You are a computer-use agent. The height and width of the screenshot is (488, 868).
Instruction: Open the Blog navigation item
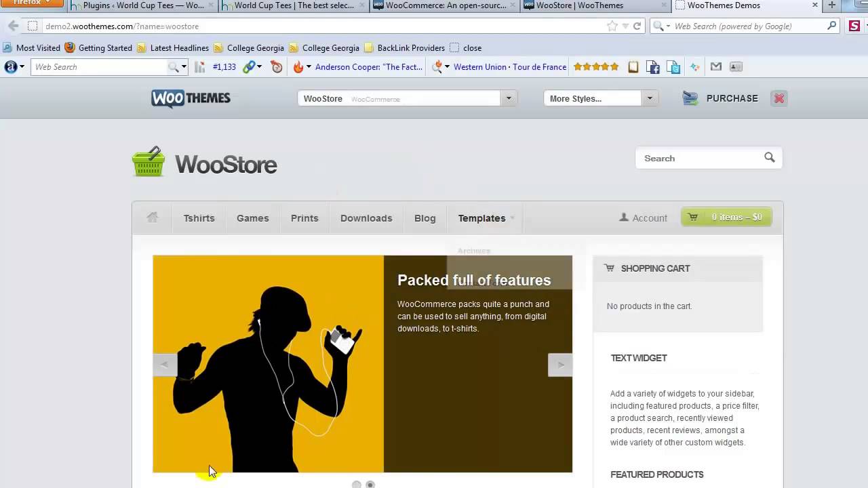425,218
